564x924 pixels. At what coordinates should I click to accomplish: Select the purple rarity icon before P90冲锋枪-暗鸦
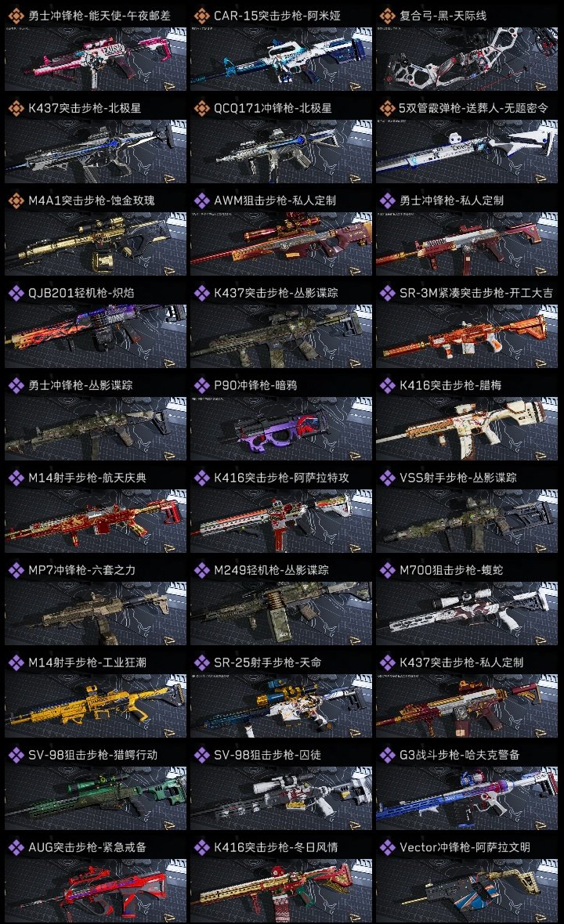201,385
